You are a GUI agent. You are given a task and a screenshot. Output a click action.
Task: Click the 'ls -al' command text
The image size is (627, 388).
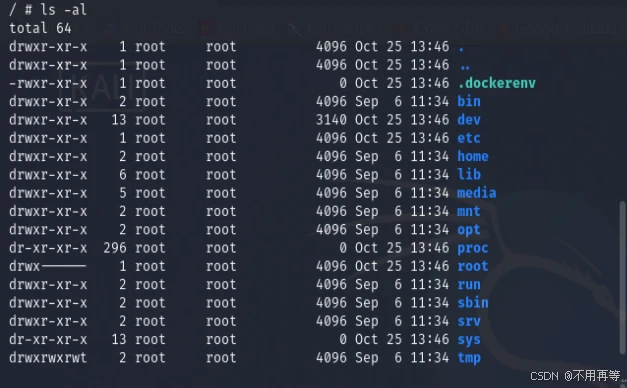coord(63,10)
